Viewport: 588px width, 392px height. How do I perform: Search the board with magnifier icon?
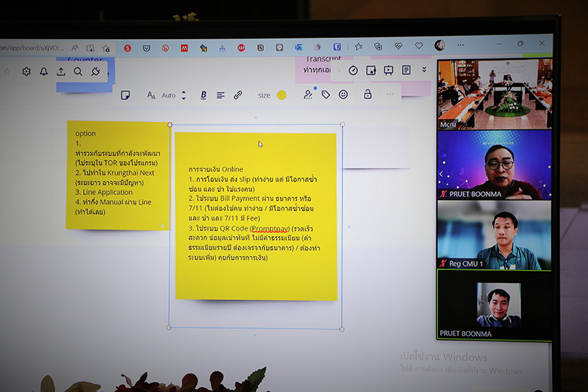(x=78, y=71)
